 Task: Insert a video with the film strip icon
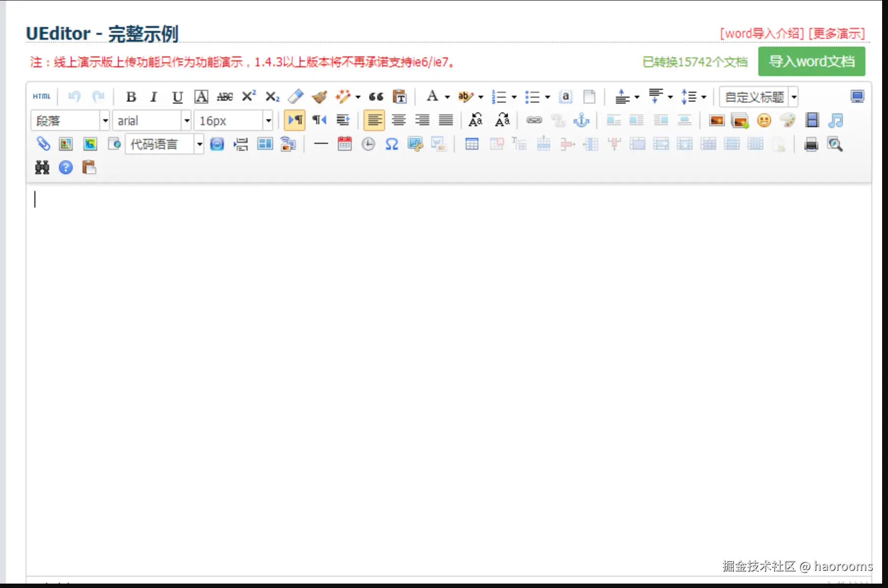[812, 120]
